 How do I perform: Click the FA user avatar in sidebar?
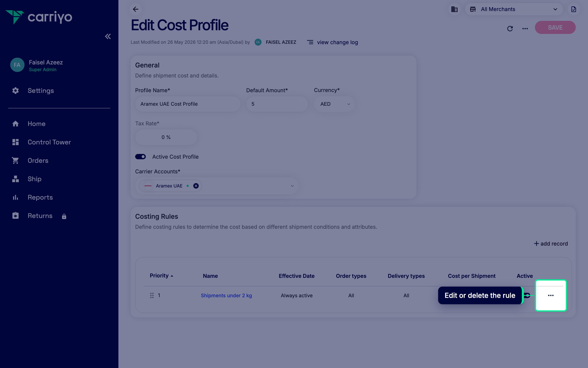point(17,65)
